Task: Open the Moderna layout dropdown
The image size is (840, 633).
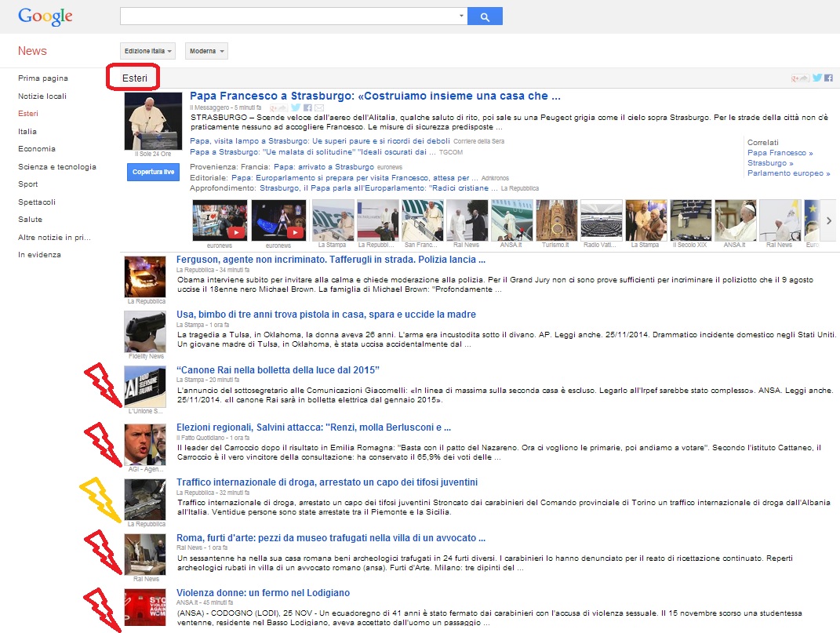Action: pyautogui.click(x=206, y=51)
